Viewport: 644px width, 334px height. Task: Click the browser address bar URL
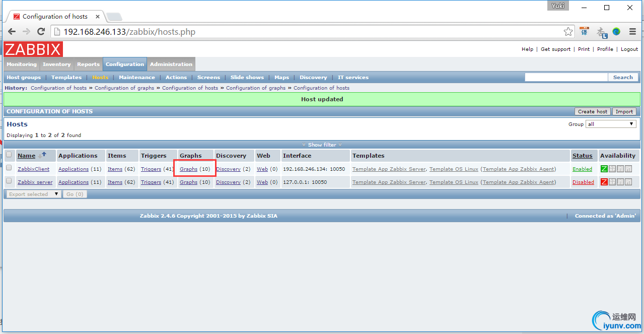129,32
